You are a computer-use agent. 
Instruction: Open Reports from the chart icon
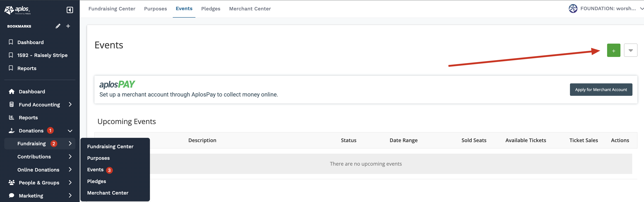(x=12, y=117)
